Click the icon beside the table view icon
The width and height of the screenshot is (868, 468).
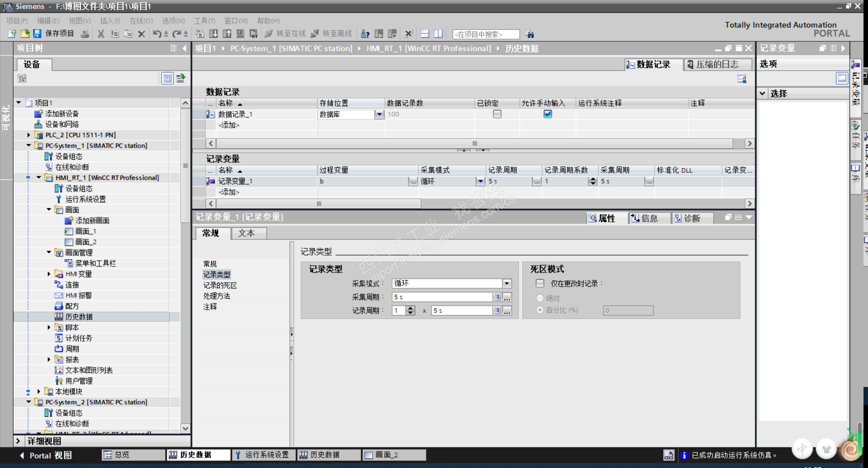pyautogui.click(x=181, y=78)
